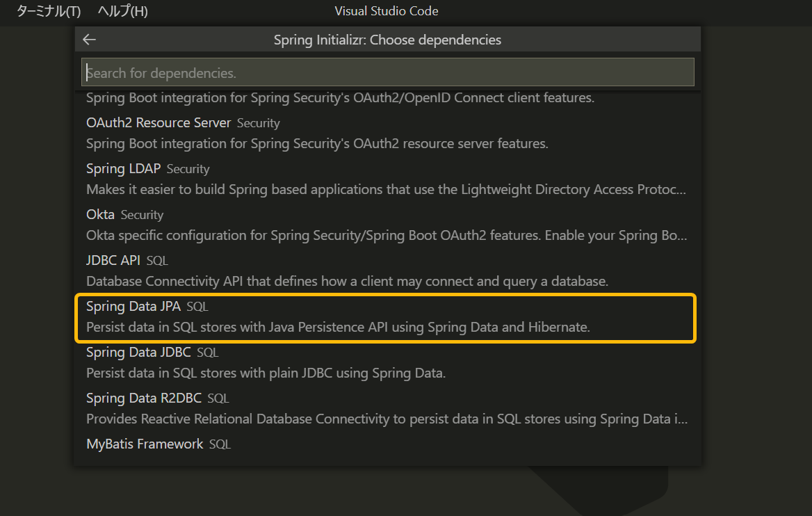812x516 pixels.
Task: Focus the Search for dependencies field
Action: (x=387, y=72)
